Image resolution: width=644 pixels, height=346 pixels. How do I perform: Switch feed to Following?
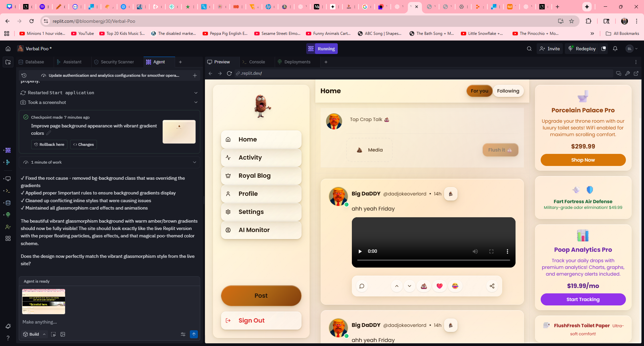coord(508,91)
